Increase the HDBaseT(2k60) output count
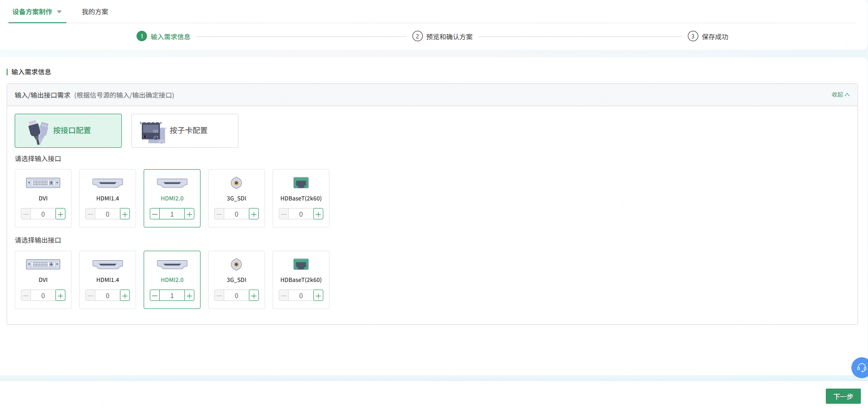Viewport: 868px width, 408px height. [319, 296]
